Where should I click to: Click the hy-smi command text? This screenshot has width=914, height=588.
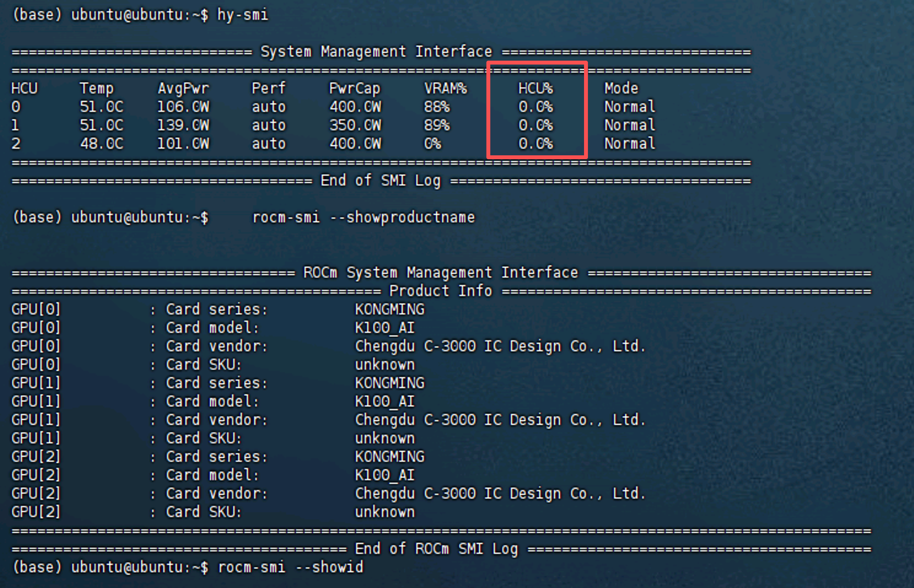[243, 16]
